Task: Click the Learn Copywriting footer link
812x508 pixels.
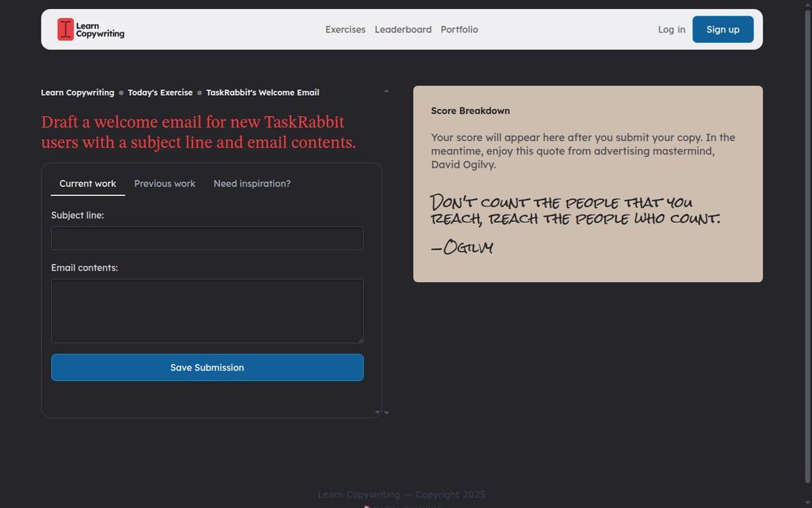Action: tap(358, 494)
